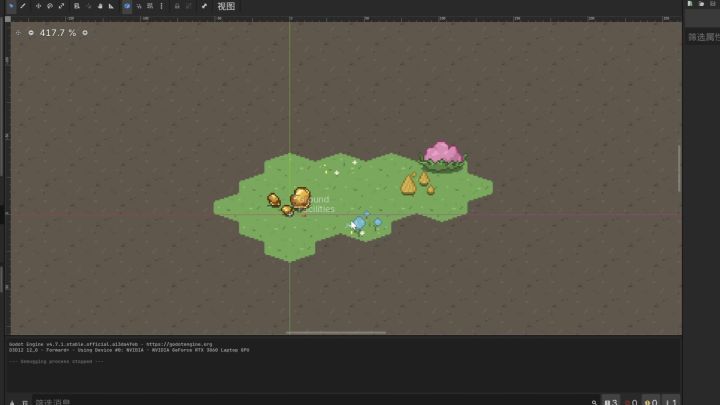Click the second Inspector top-right icon
720x405 pixels.
tap(702, 4)
